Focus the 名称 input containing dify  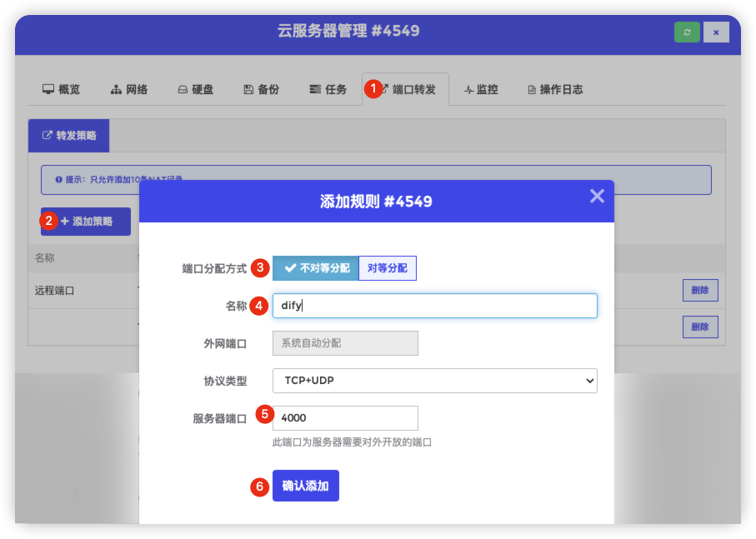tap(435, 306)
